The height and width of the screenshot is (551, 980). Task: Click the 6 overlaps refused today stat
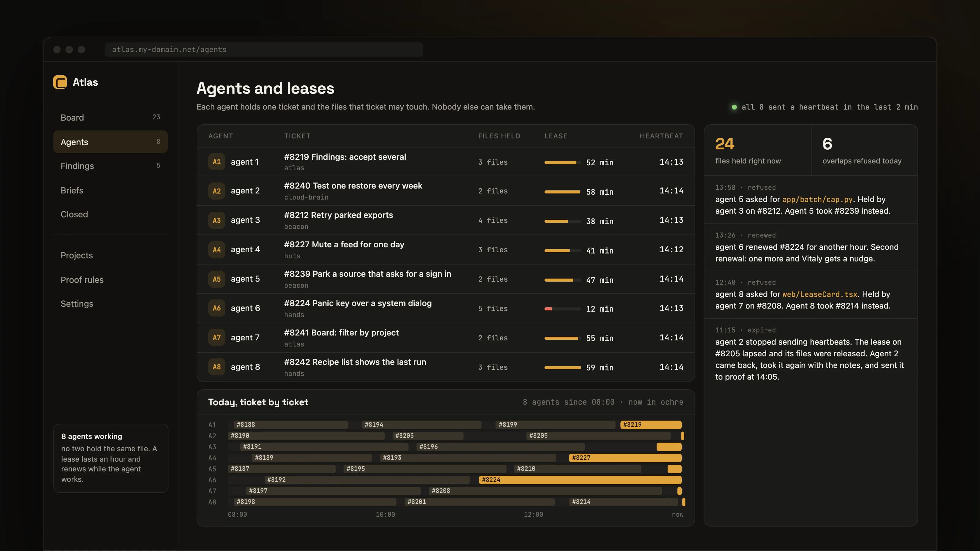(x=864, y=150)
